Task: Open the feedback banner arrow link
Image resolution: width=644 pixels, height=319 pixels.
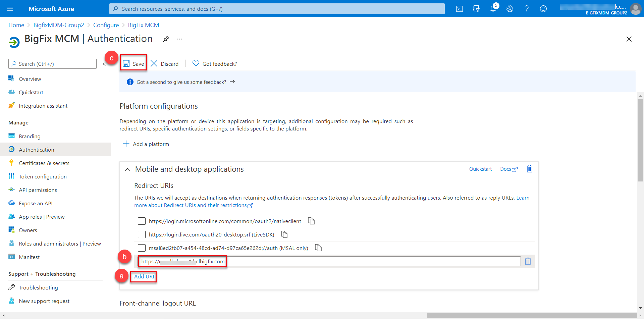Action: 232,82
